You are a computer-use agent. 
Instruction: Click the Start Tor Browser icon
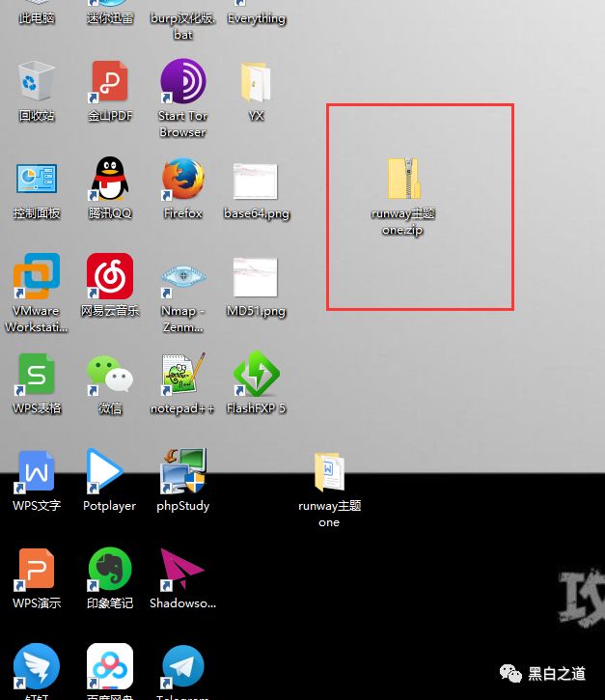[x=183, y=83]
